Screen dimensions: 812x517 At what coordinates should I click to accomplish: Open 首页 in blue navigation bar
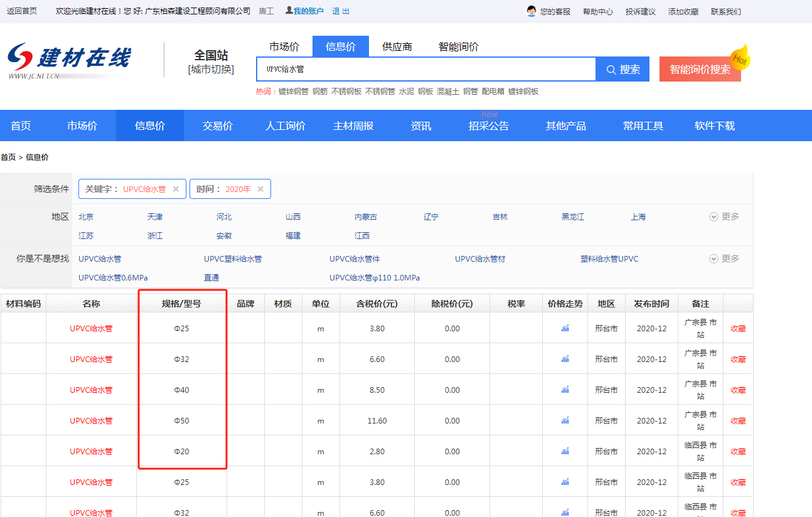(21, 126)
